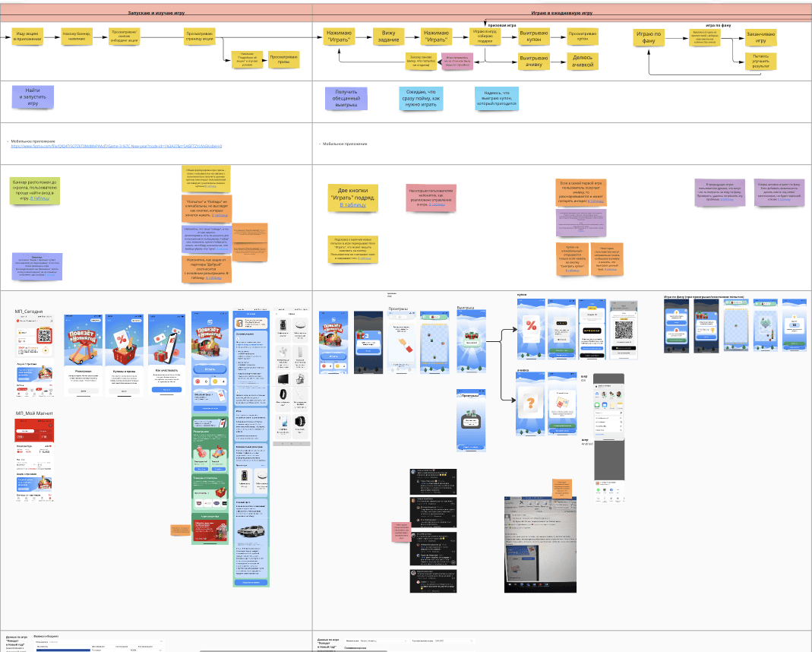Open the coupon percent-sign screen thumbnail
This screenshot has height=652, width=812.
coord(531,329)
